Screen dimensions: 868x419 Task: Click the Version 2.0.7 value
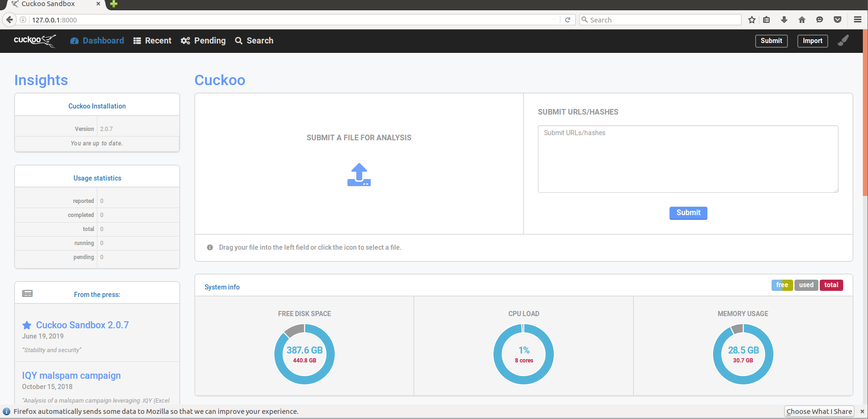tap(106, 129)
